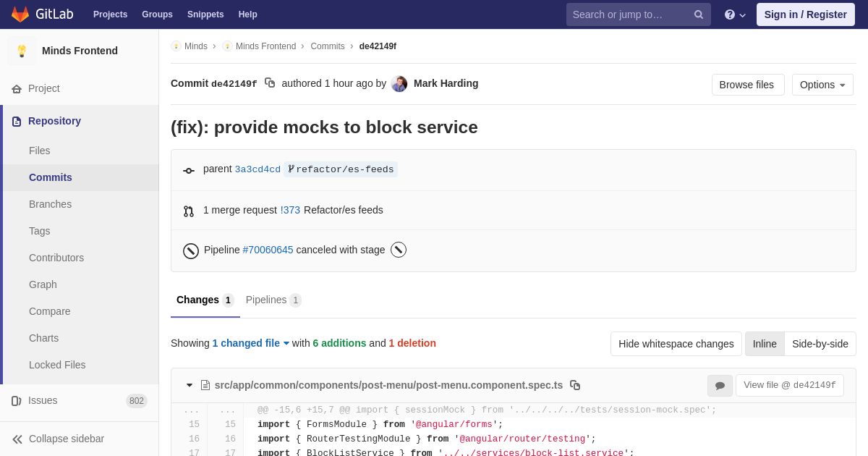868x456 pixels.
Task: Select the Side-by-side diff view
Action: pyautogui.click(x=820, y=344)
